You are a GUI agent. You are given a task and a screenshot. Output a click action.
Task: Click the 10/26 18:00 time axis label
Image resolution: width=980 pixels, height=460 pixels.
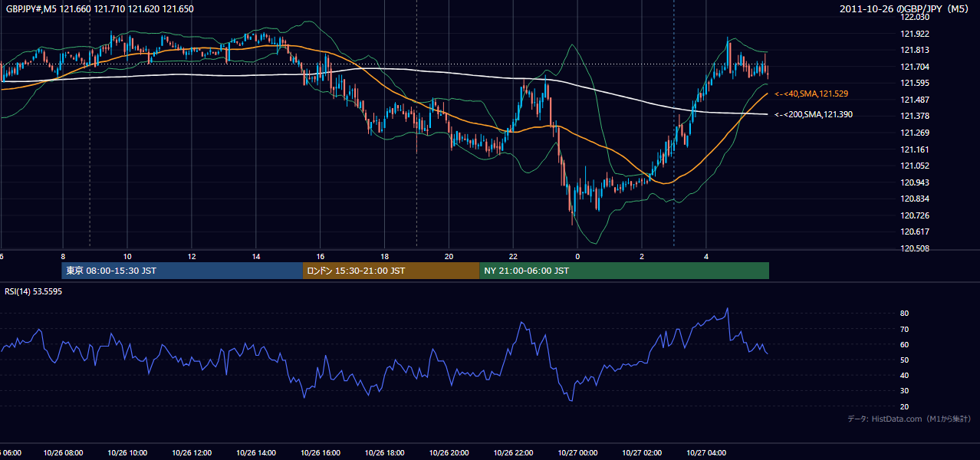tap(384, 453)
